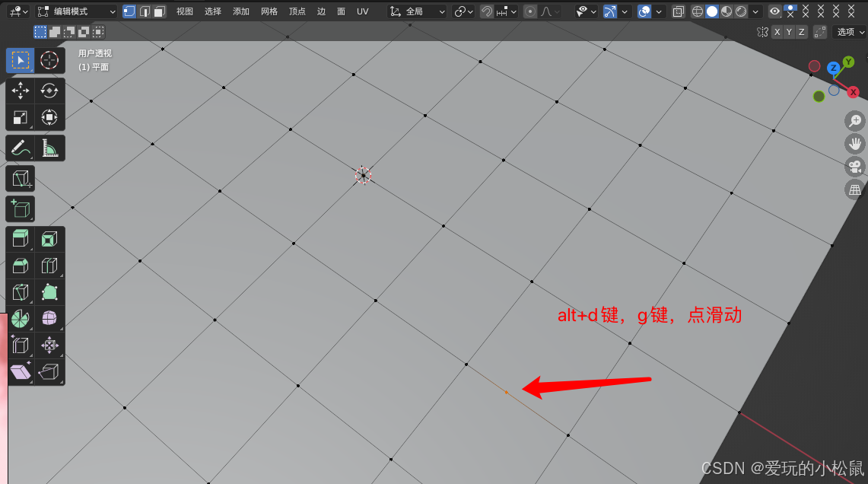Toggle viewport overlays display
The width and height of the screenshot is (868, 484).
(x=644, y=11)
